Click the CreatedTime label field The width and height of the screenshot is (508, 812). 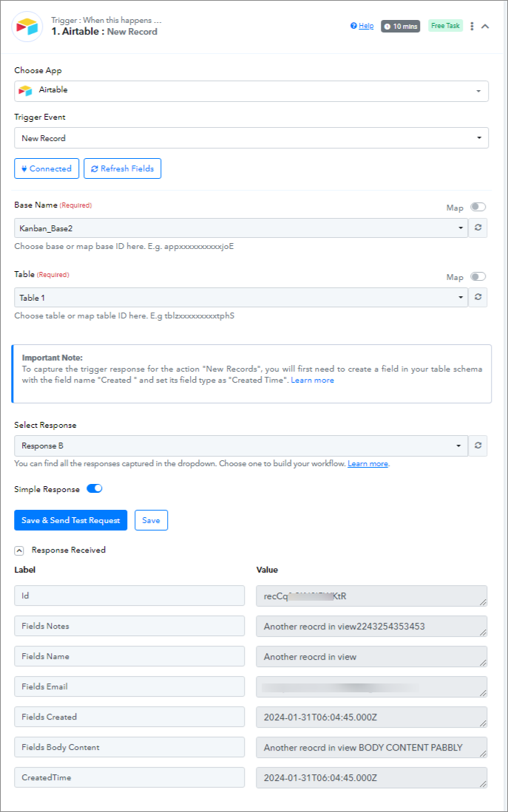click(129, 777)
